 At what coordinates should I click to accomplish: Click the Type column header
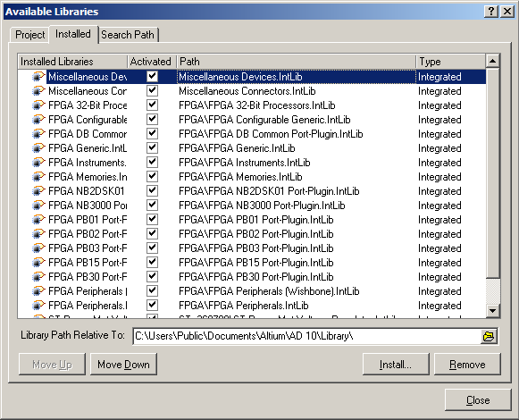pos(451,62)
